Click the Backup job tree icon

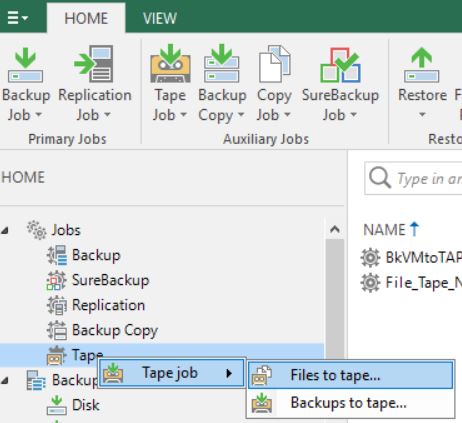pyautogui.click(x=57, y=255)
